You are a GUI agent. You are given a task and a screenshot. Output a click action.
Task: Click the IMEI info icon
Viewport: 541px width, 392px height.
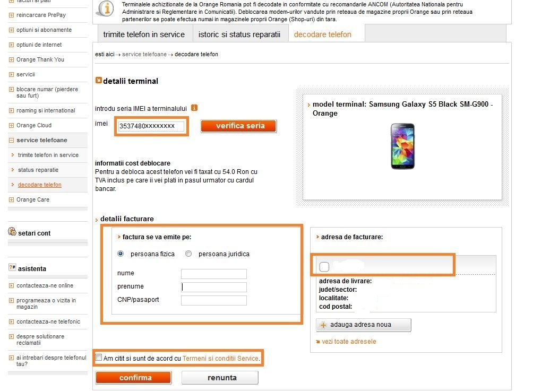(194, 108)
